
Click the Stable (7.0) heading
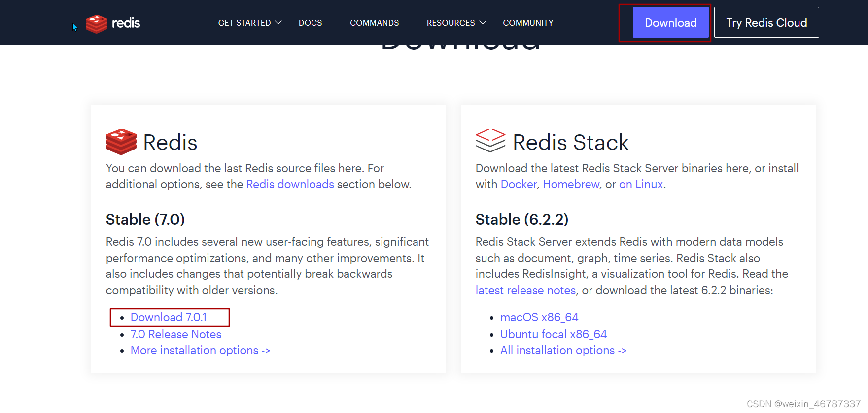(145, 219)
